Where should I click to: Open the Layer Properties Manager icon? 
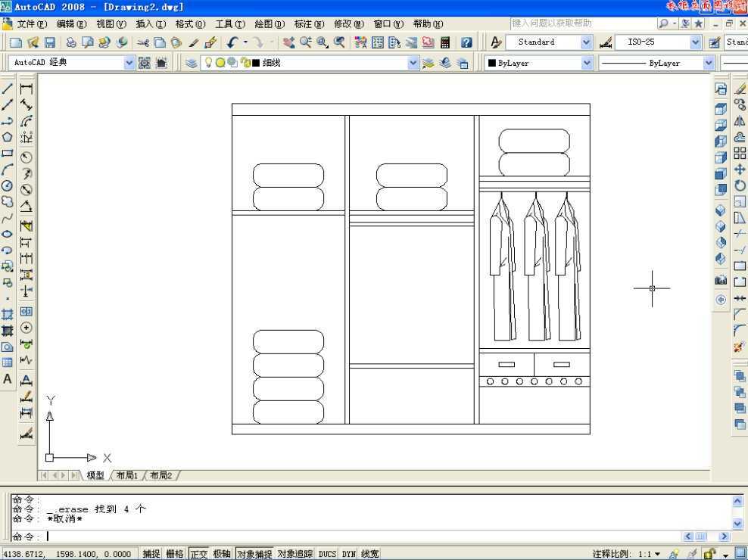192,63
